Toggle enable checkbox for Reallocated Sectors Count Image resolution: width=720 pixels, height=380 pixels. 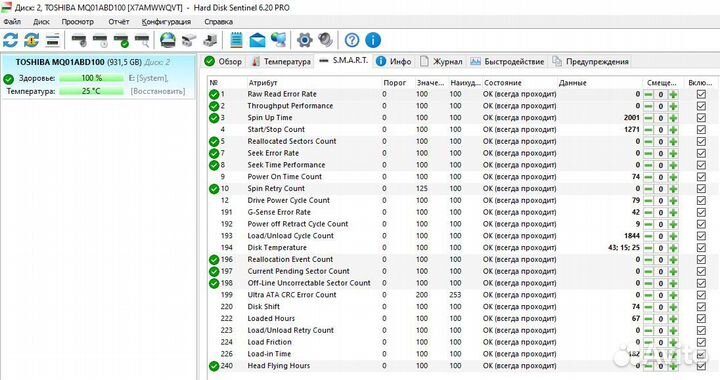[701, 141]
